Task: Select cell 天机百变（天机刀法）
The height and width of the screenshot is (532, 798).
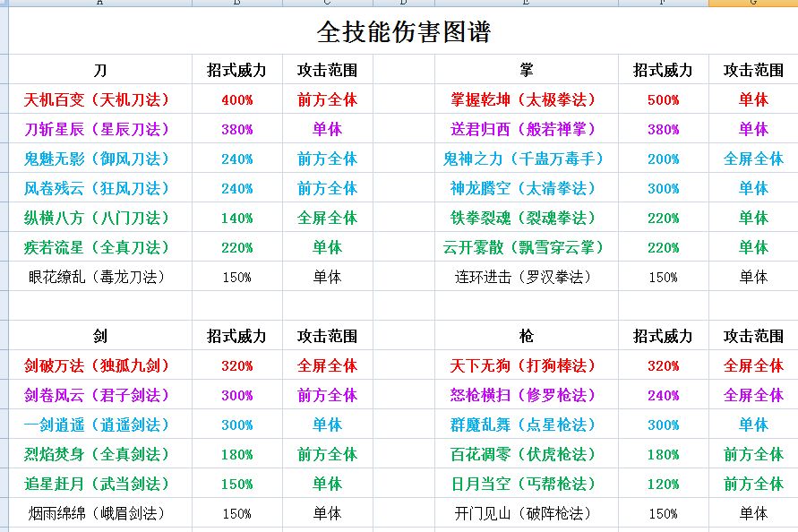Action: 100,99
